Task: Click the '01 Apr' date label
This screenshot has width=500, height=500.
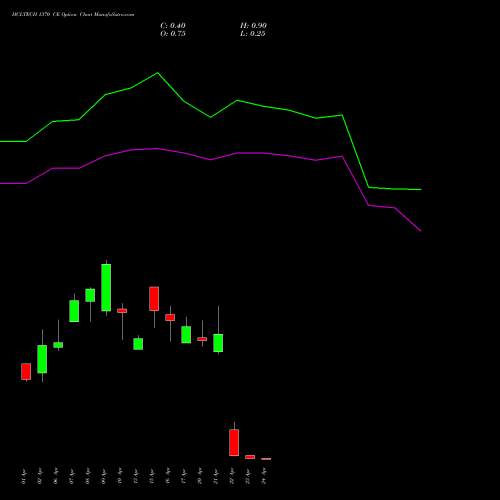Action: tap(24, 476)
